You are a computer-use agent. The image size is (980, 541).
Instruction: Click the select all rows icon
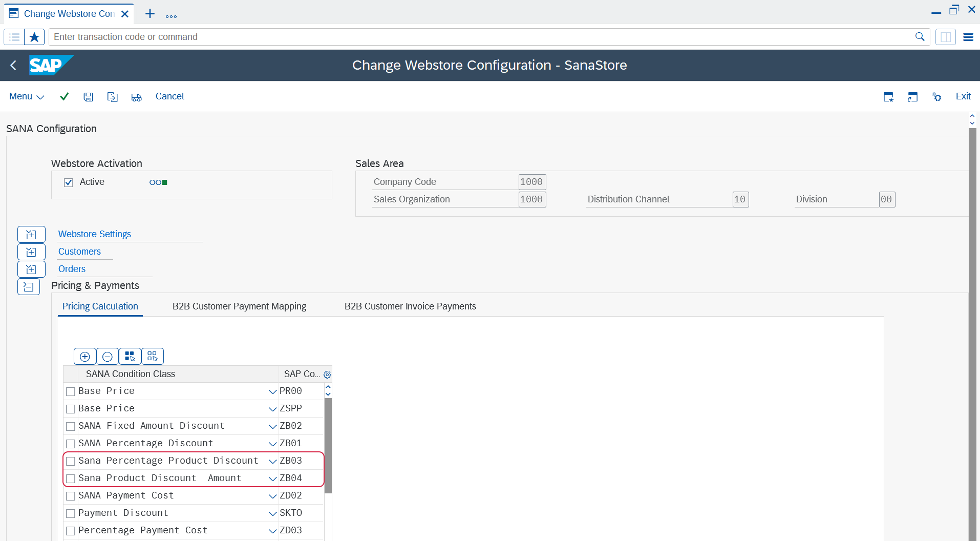coord(130,357)
